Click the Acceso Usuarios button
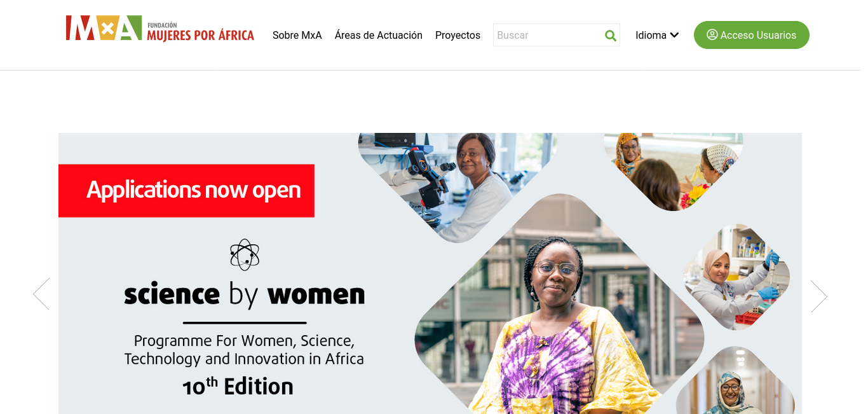The image size is (868, 414). 752,35
